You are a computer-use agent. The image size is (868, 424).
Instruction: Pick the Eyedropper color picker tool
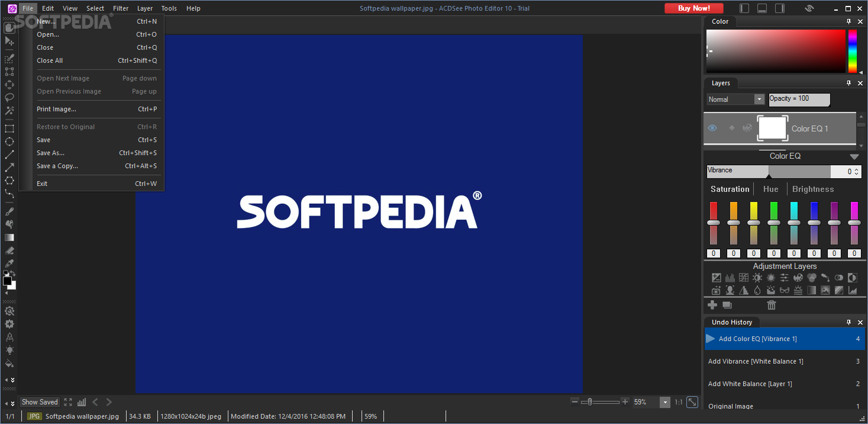coord(9,264)
